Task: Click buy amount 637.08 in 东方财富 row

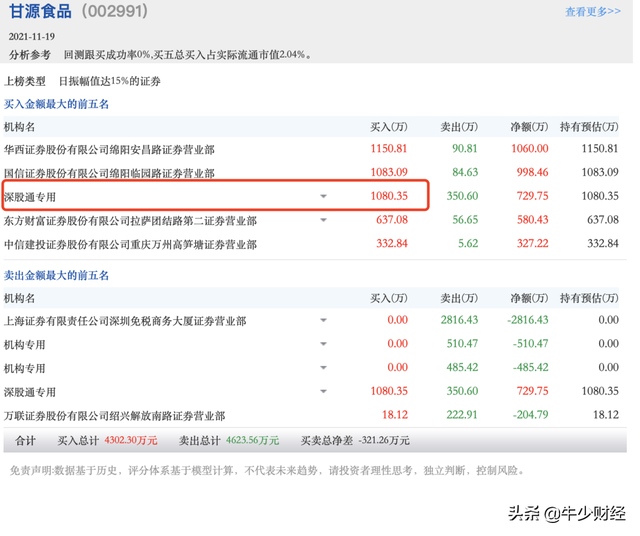Action: coord(392,220)
